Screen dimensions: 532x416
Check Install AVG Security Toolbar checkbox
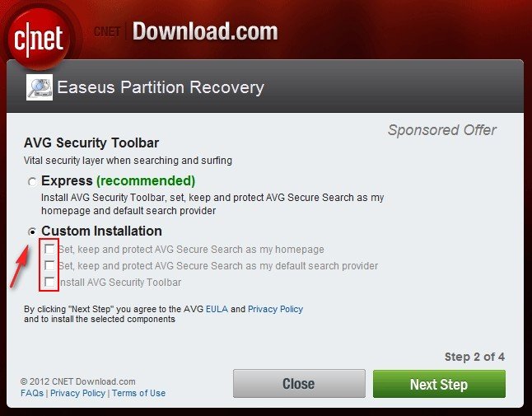[x=49, y=282]
